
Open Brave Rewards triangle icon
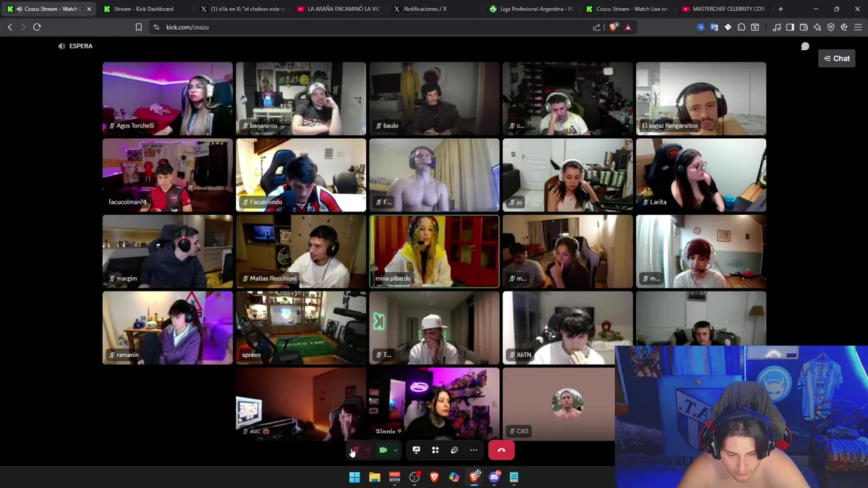coord(628,27)
